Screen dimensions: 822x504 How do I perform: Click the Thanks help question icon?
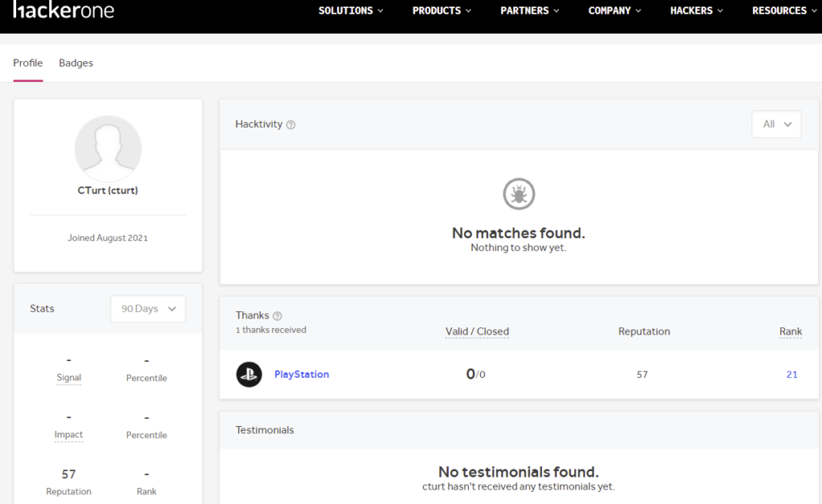(278, 316)
